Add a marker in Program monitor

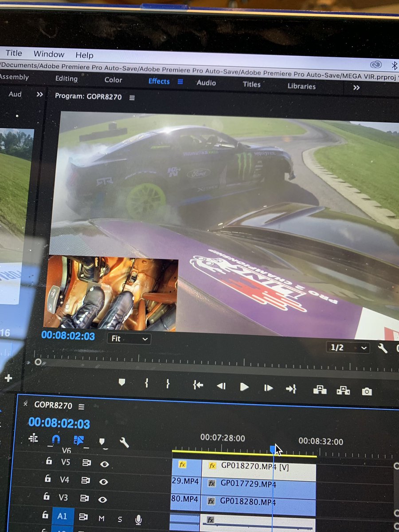pyautogui.click(x=122, y=382)
